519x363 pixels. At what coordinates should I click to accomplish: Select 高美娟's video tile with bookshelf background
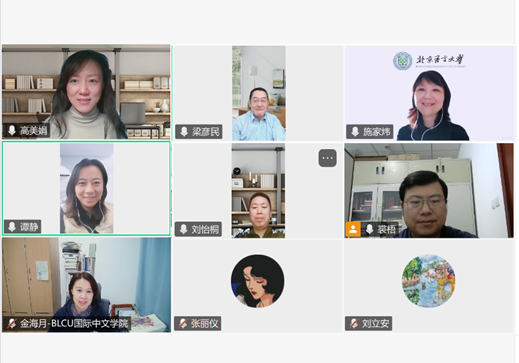pos(86,92)
